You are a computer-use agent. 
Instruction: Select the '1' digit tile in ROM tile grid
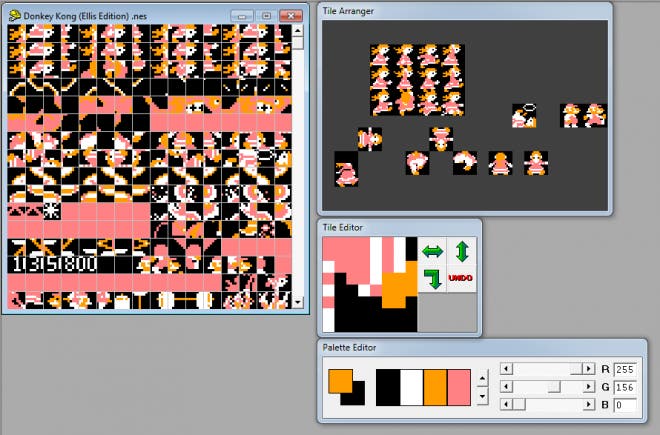pyautogui.click(x=17, y=264)
